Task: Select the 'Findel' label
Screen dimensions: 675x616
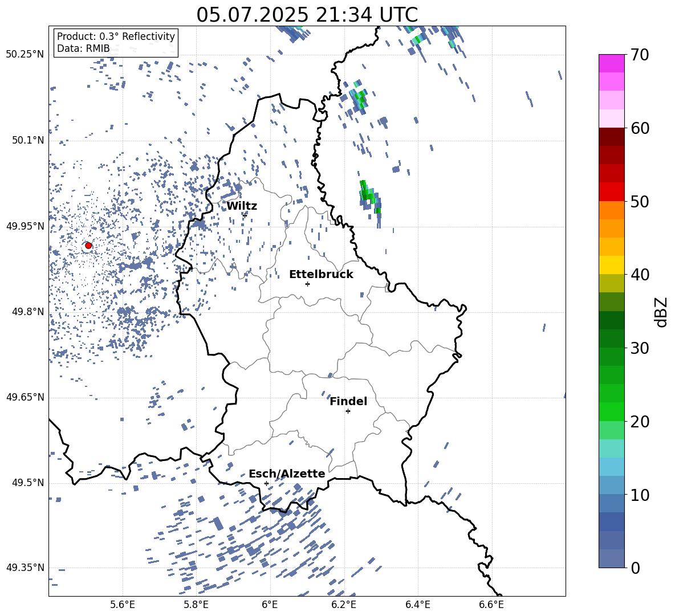Action: pyautogui.click(x=348, y=401)
